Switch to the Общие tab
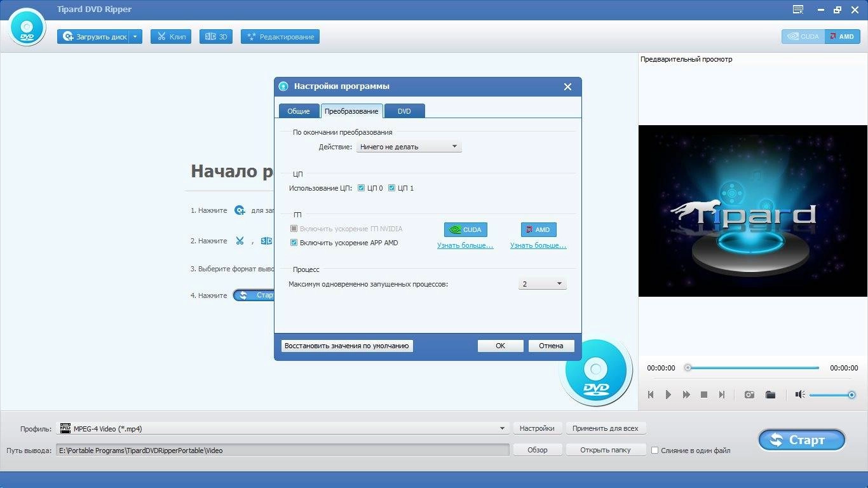868x488 pixels. point(299,111)
